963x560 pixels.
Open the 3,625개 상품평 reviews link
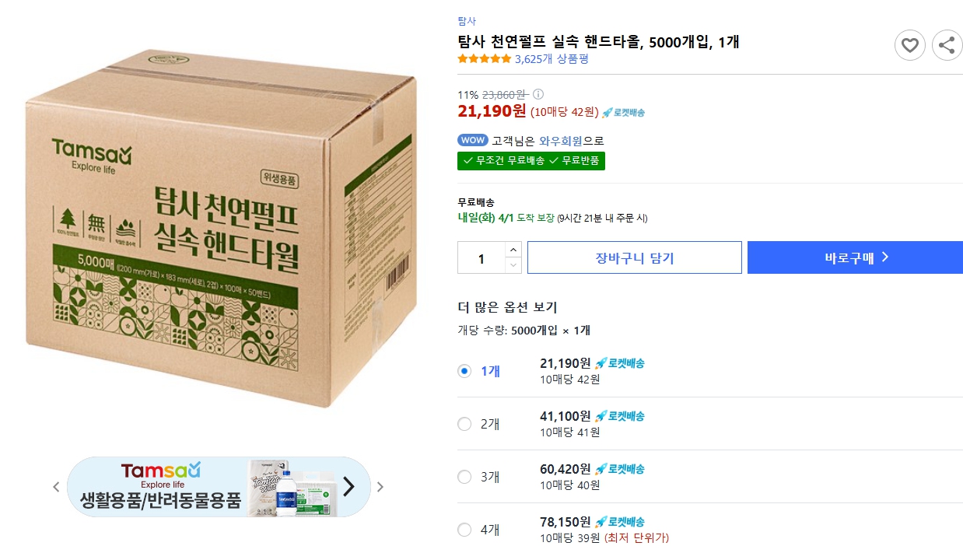(552, 58)
